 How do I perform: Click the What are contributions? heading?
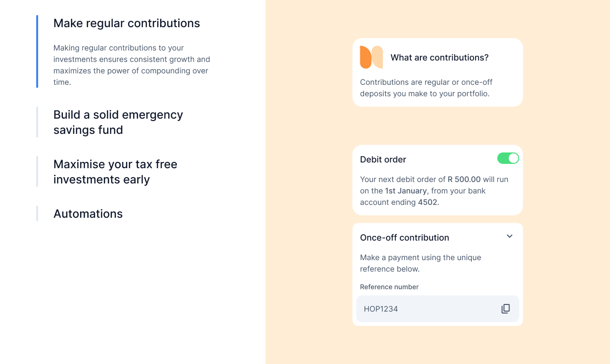[439, 58]
